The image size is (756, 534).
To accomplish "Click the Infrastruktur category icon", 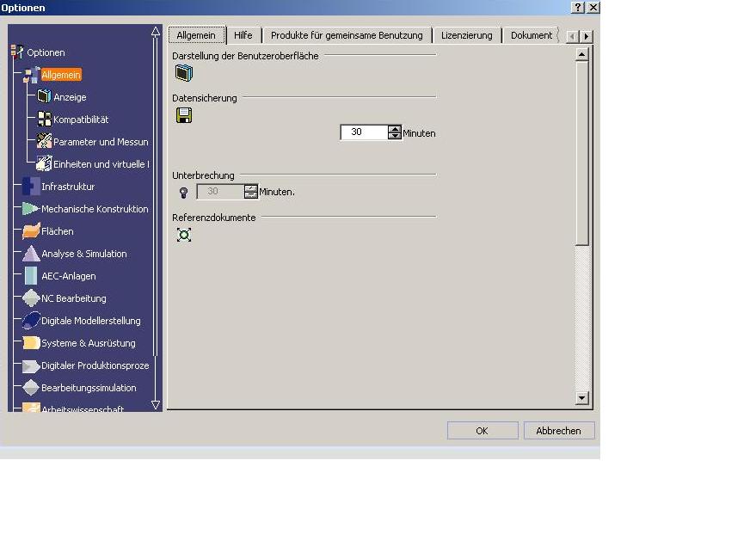I will click(x=31, y=186).
